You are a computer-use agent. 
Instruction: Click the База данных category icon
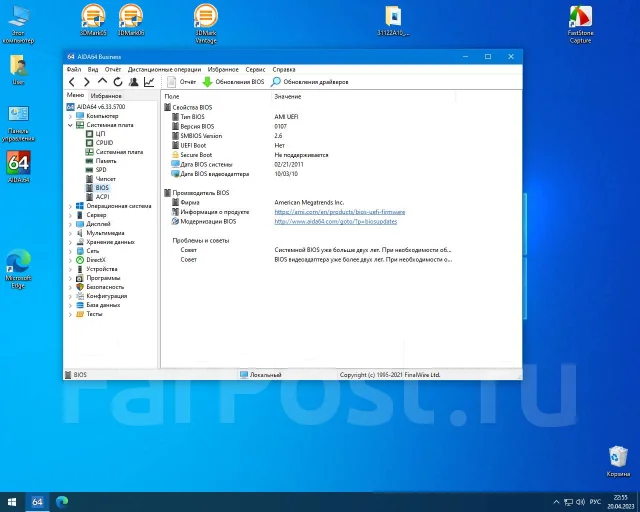click(80, 305)
